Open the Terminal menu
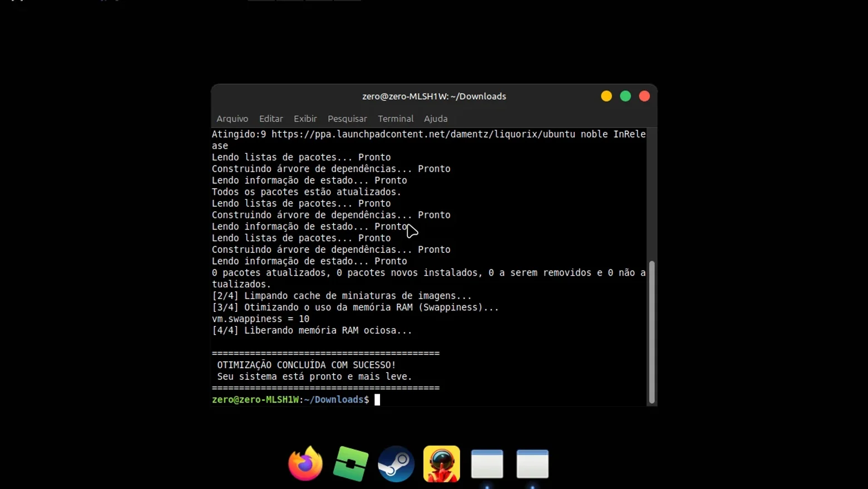868x489 pixels. pyautogui.click(x=396, y=119)
